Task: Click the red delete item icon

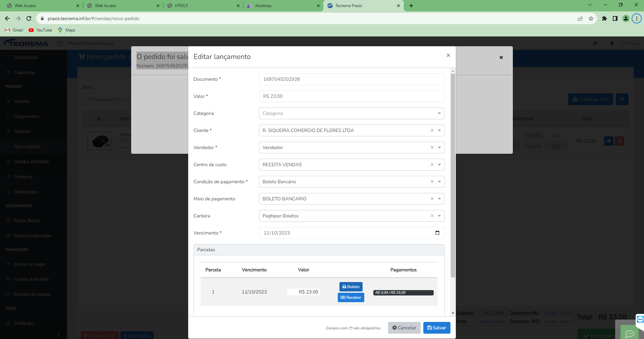Action: point(620,141)
